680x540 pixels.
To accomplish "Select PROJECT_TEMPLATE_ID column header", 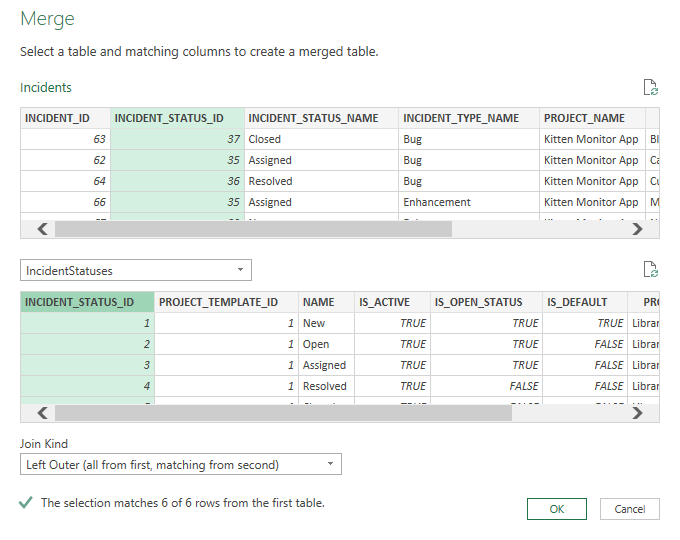I will coord(226,302).
